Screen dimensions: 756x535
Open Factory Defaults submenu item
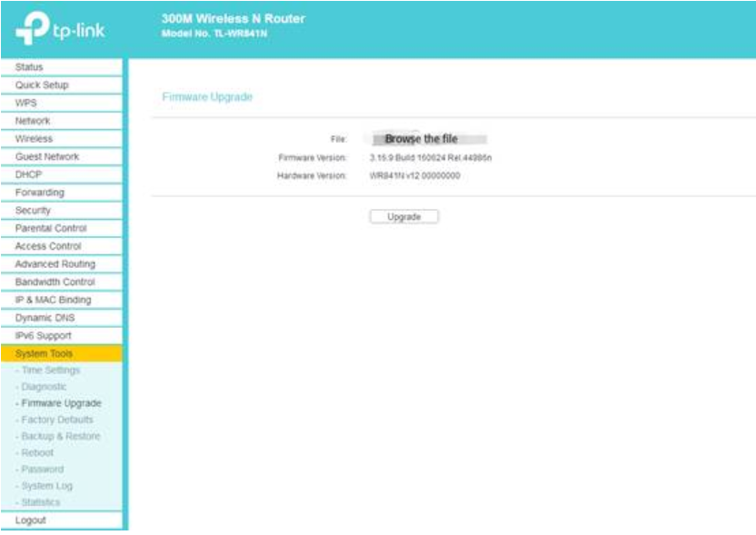pyautogui.click(x=57, y=420)
